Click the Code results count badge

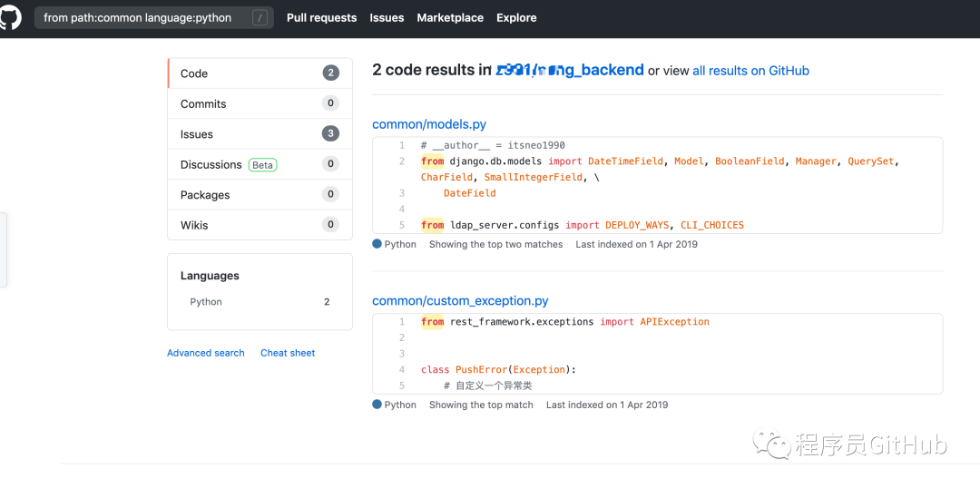tap(330, 73)
